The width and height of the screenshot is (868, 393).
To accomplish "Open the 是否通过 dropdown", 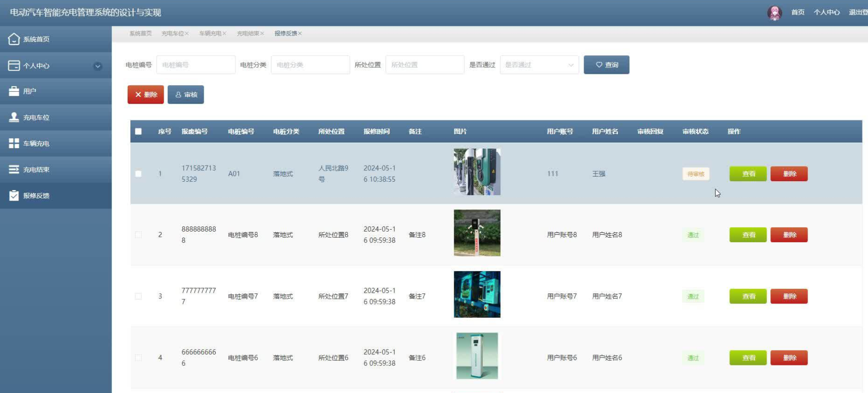I will tap(539, 65).
